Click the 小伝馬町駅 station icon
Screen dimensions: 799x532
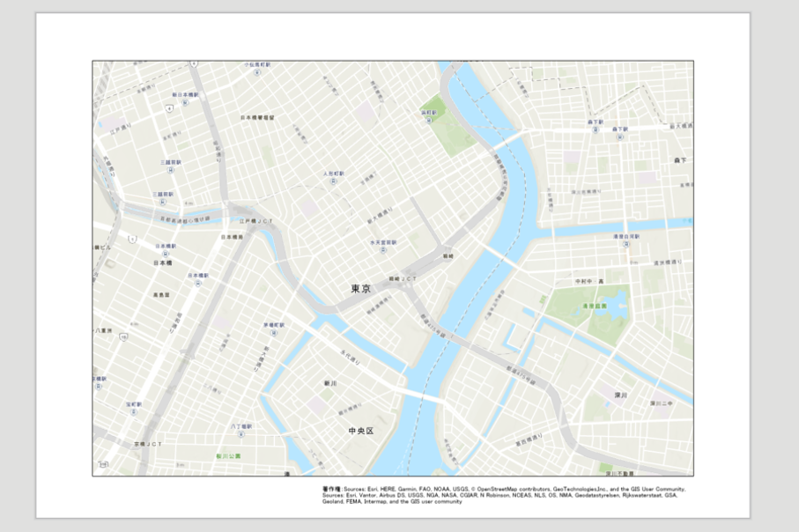tap(257, 72)
